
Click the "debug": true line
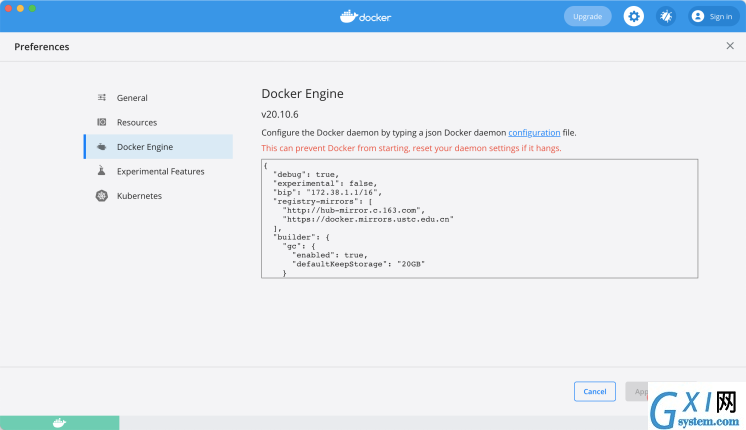305,175
